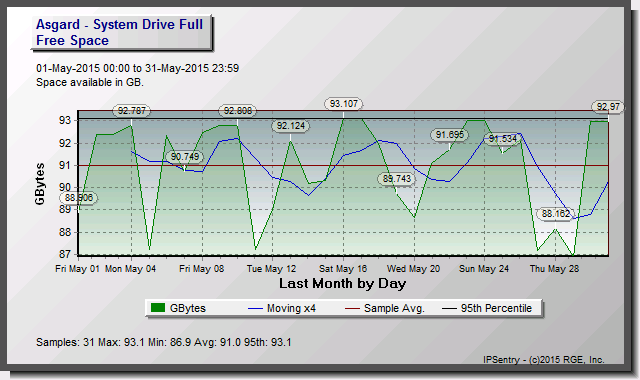Screen dimensions: 640x380
Task: Click the IPSentry copyright text
Action: point(544,360)
